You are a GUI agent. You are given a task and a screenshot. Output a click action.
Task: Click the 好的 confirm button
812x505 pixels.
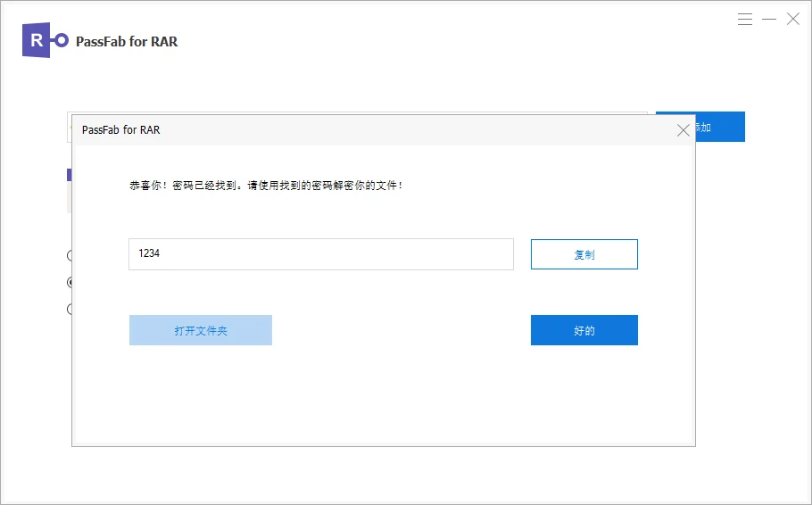(584, 330)
